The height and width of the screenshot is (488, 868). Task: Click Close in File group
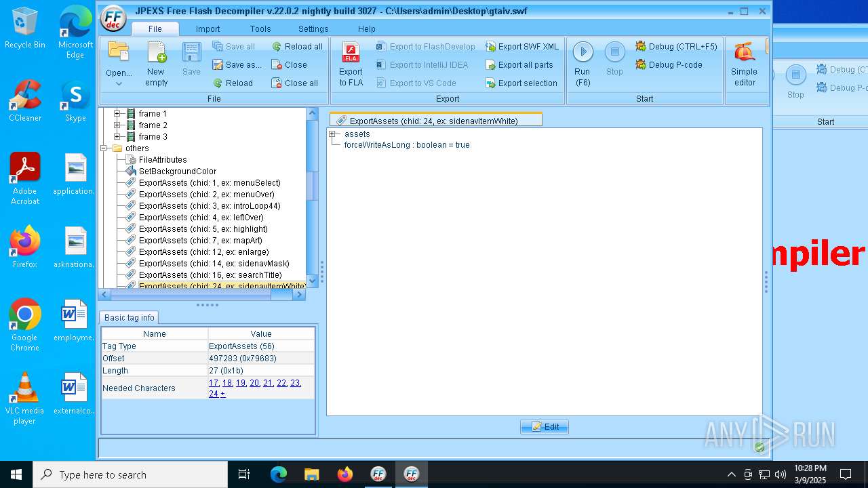click(290, 65)
